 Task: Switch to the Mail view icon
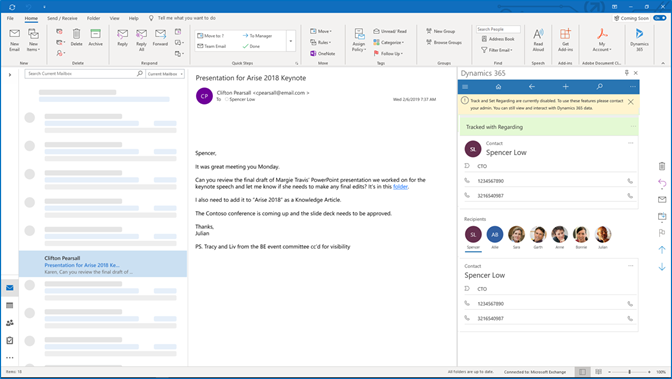pos(10,288)
